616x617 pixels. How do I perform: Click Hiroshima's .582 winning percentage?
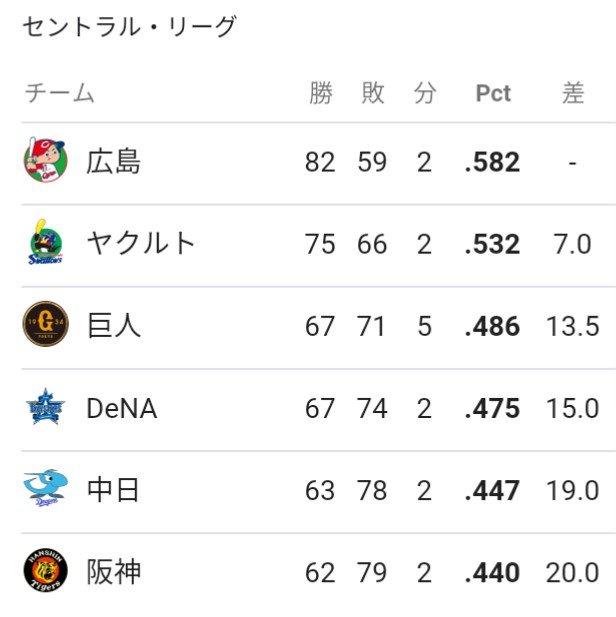pyautogui.click(x=492, y=162)
